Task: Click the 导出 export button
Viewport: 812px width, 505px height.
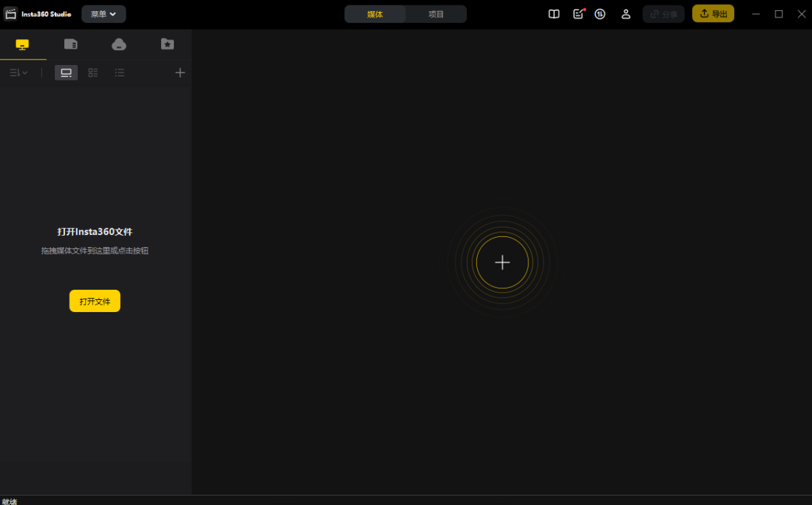Action: tap(713, 14)
